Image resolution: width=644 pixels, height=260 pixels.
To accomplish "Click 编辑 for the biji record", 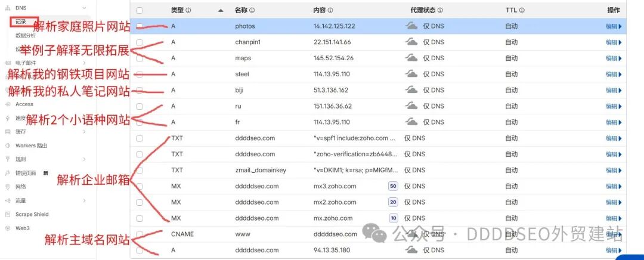I will click(614, 90).
